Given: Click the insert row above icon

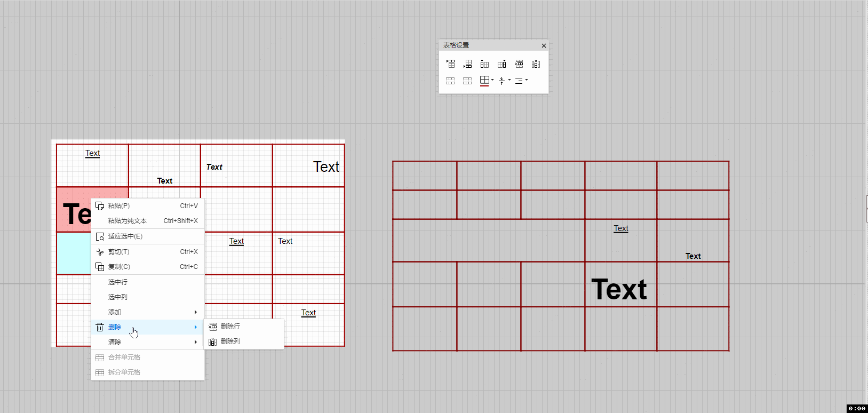Looking at the screenshot, I should tap(451, 64).
